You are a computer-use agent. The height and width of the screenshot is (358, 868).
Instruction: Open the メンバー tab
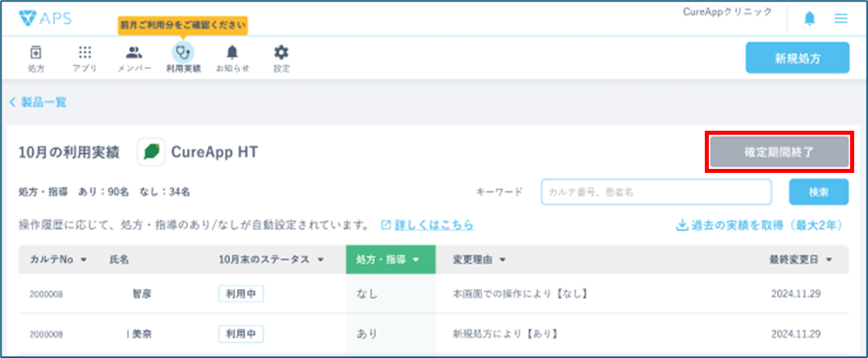tap(134, 58)
